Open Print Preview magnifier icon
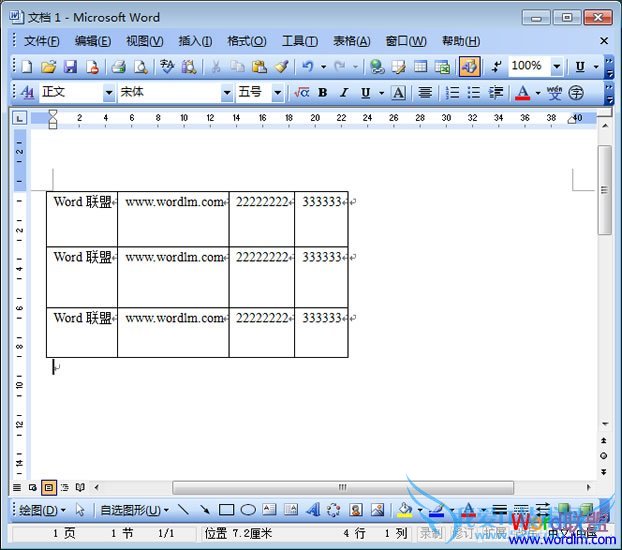This screenshot has height=550, width=622. pyautogui.click(x=140, y=67)
